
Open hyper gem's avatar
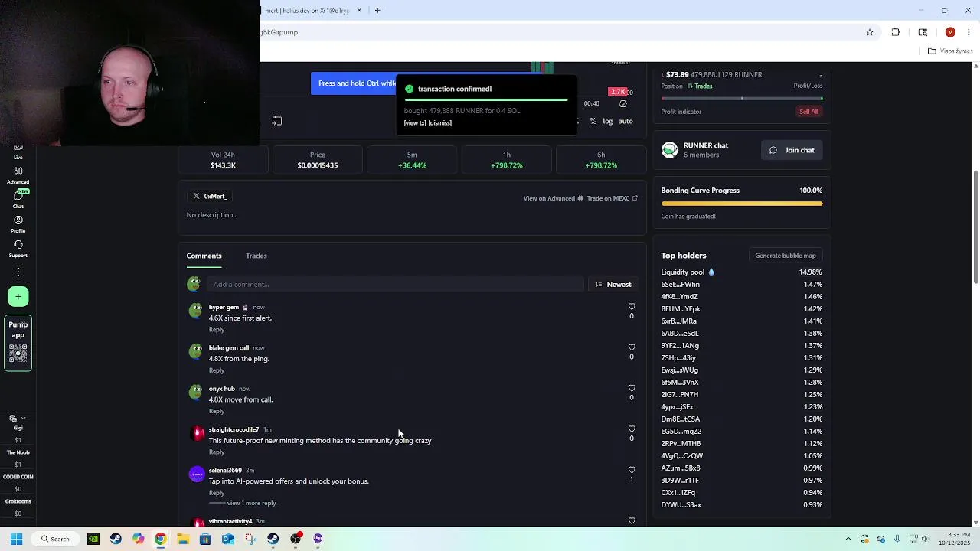point(196,311)
